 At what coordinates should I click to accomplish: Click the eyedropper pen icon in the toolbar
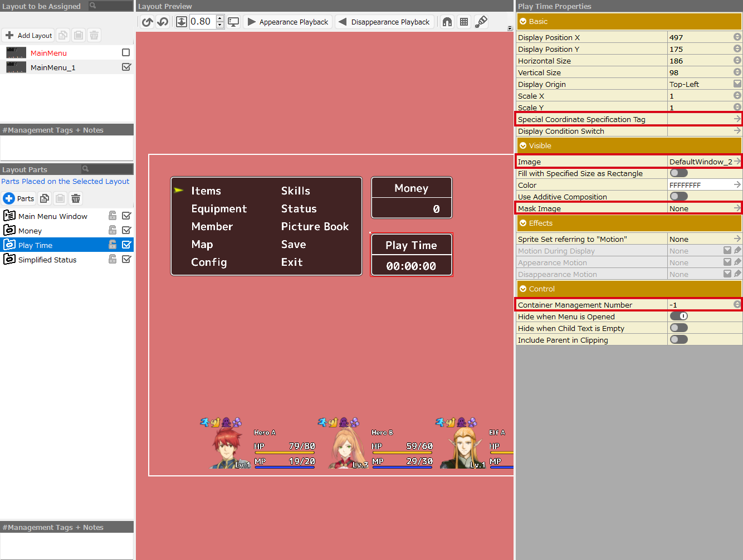[481, 22]
